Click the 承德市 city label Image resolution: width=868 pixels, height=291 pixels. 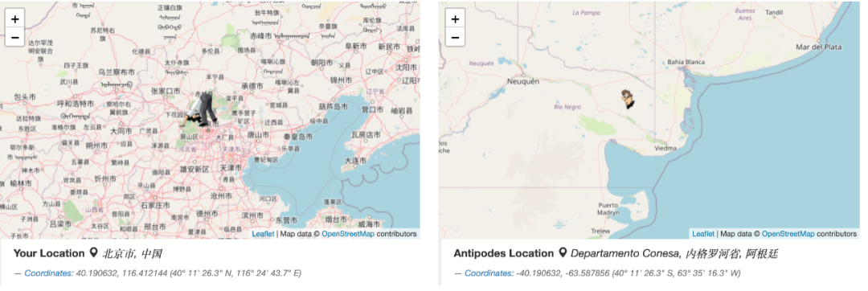(252, 86)
